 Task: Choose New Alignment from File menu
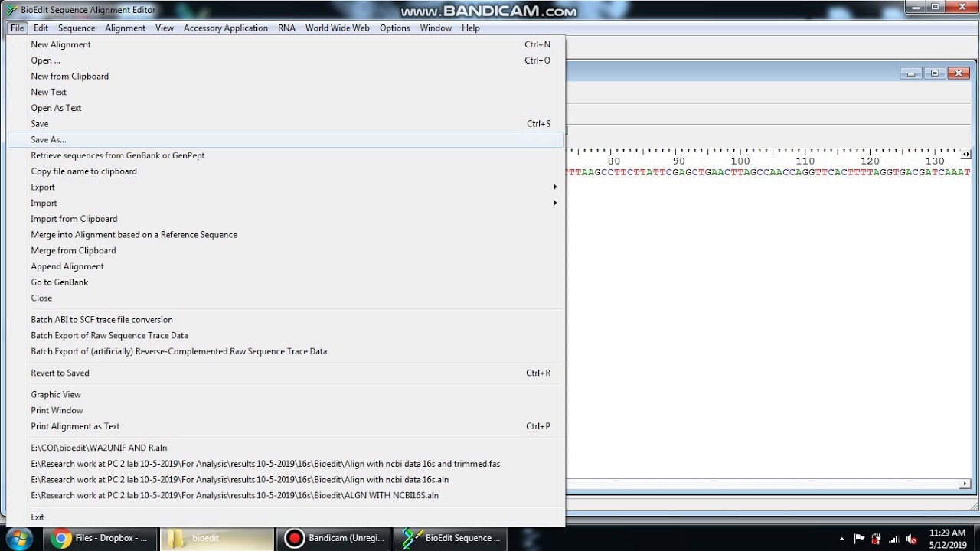tap(286, 44)
